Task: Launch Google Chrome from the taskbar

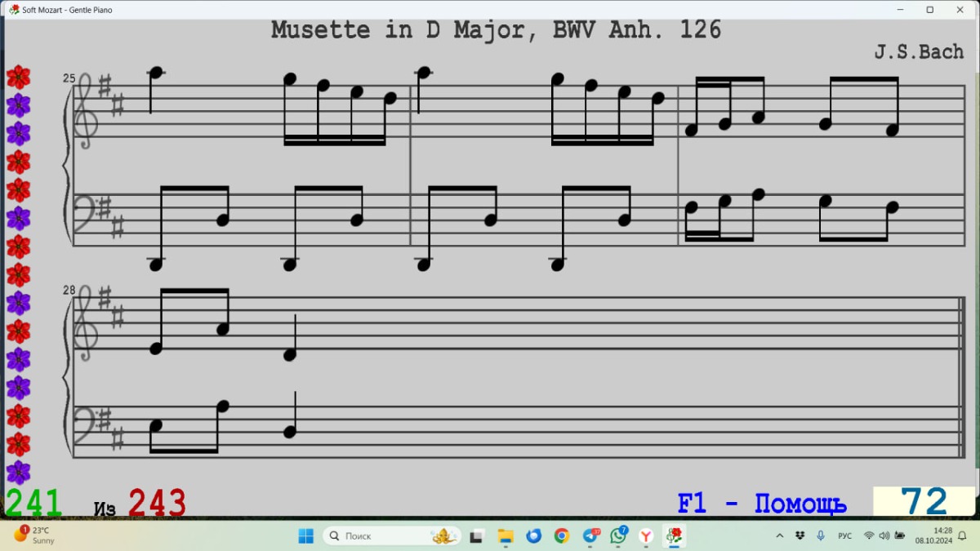Action: pyautogui.click(x=562, y=536)
